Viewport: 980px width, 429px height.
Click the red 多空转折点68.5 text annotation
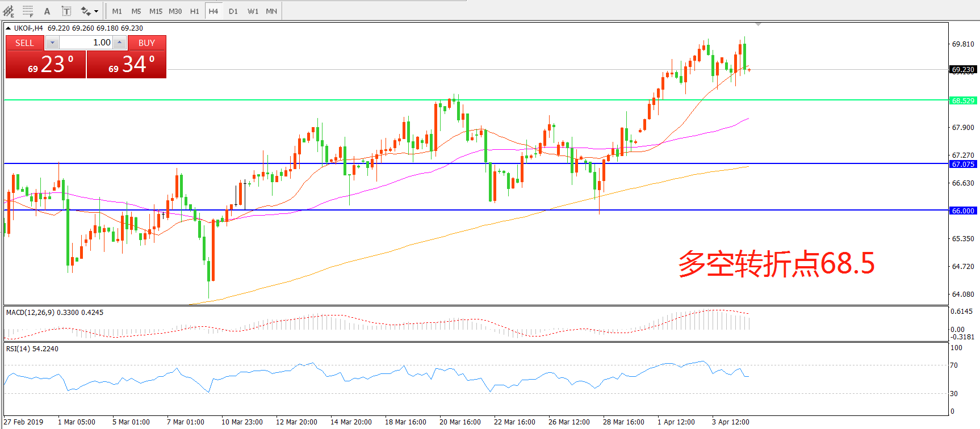(776, 264)
